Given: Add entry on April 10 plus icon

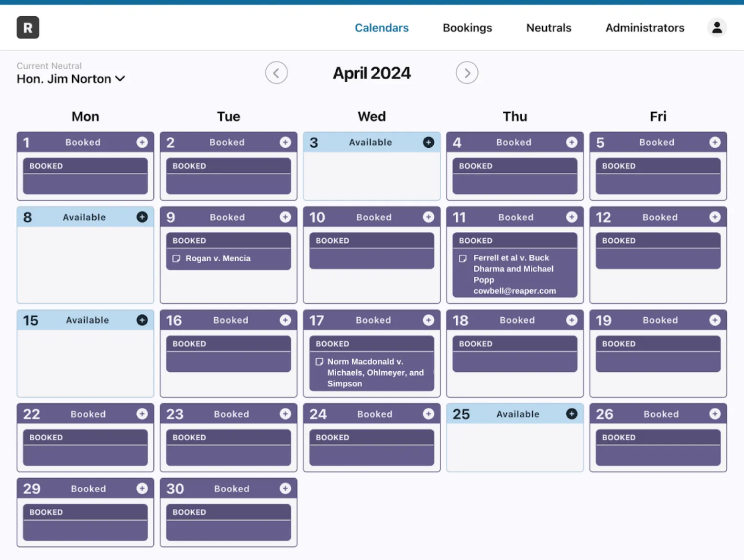Looking at the screenshot, I should pyautogui.click(x=428, y=217).
